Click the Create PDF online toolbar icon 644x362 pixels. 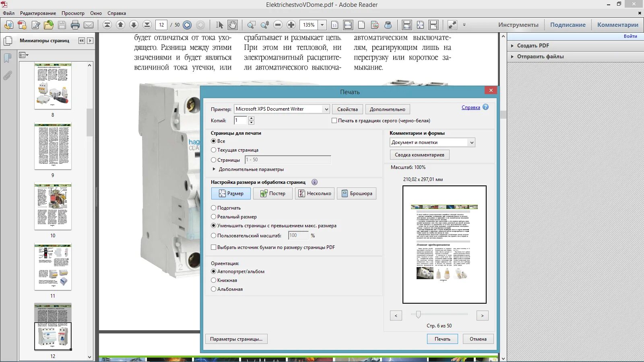tap(22, 25)
